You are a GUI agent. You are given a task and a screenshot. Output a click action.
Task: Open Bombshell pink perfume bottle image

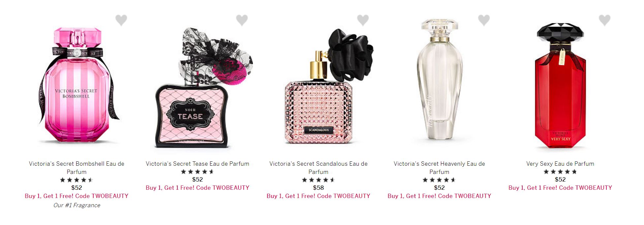pos(77,86)
